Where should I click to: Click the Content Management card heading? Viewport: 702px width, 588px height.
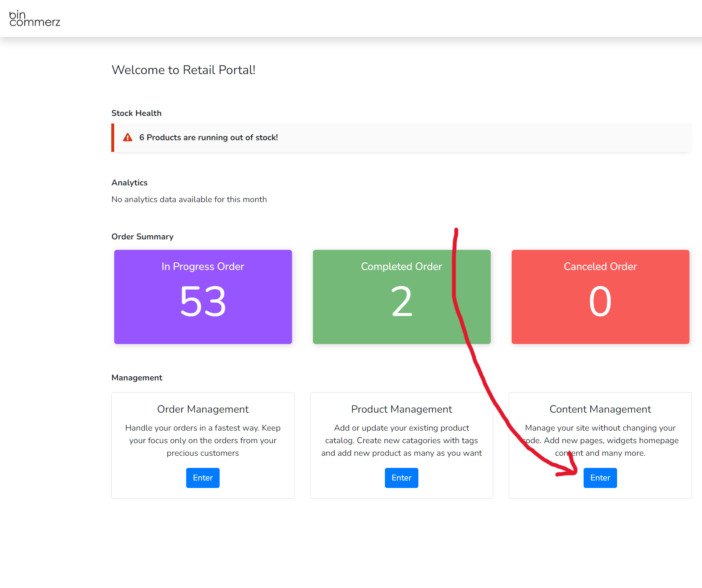click(x=600, y=409)
